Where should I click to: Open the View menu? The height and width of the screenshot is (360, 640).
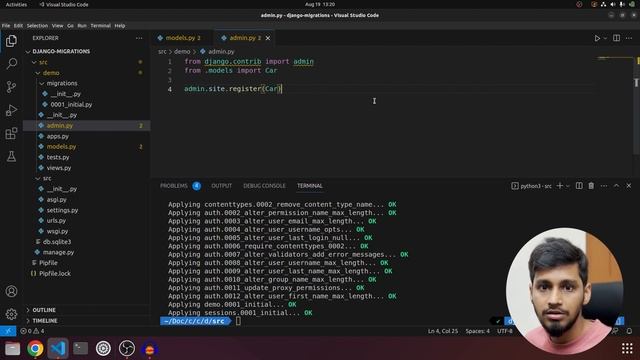pyautogui.click(x=58, y=26)
